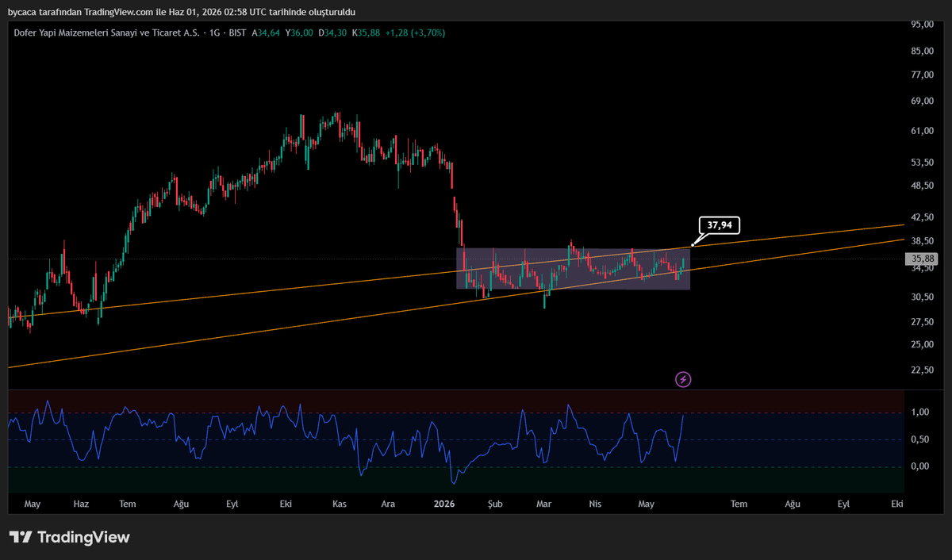The width and height of the screenshot is (952, 560).
Task: Click the 38,50 price axis label
Action: [922, 240]
